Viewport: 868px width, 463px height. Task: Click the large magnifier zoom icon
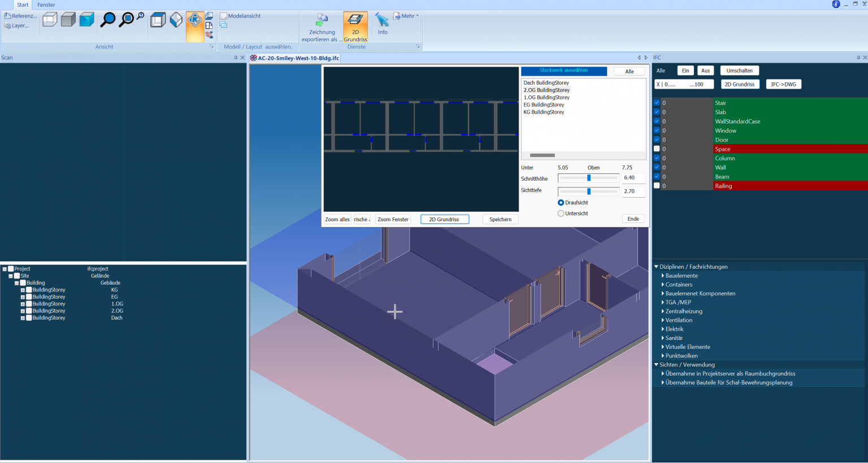click(107, 20)
